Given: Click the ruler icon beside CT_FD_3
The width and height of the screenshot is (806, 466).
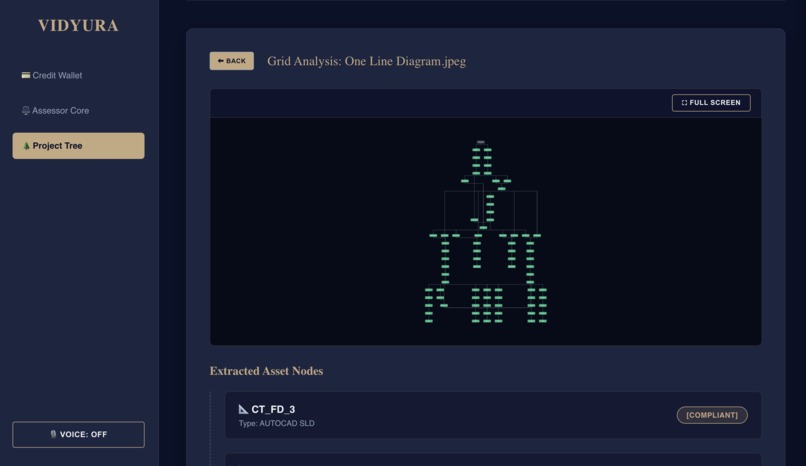Looking at the screenshot, I should [243, 409].
